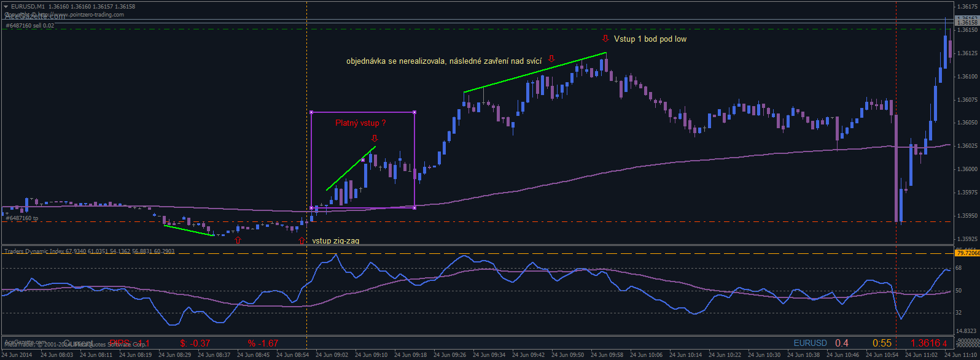This screenshot has height=360, width=980.
Task: Click the 'Platný vstup ?' red text label
Action: point(360,123)
